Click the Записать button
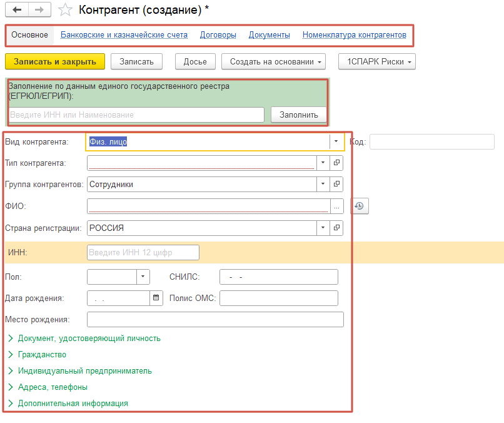 (136, 61)
